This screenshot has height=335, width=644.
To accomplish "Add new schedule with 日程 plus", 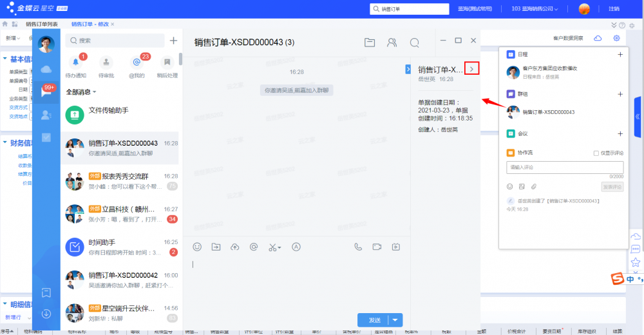I will point(620,54).
